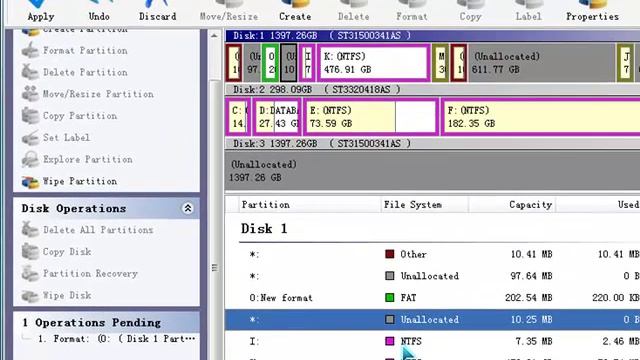Screen dimensions: 640x360
Task: Click the Delete All Partitions icon
Action: click(x=30, y=230)
